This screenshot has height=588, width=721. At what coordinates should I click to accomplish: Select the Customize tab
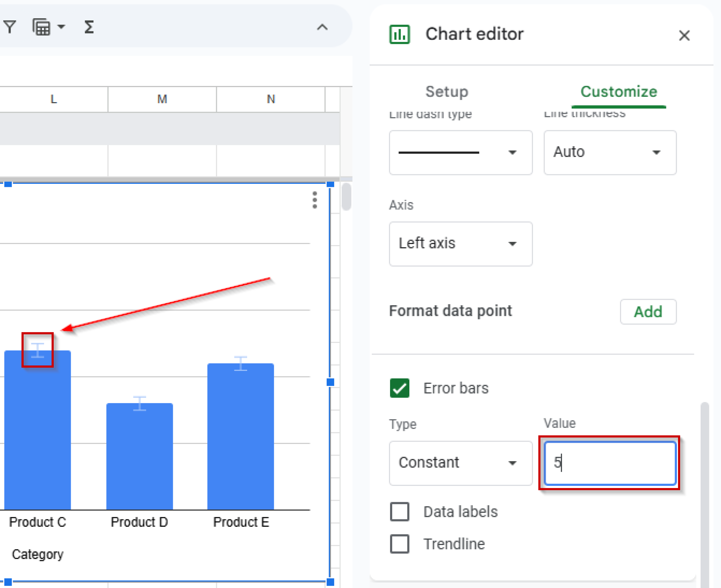point(619,92)
